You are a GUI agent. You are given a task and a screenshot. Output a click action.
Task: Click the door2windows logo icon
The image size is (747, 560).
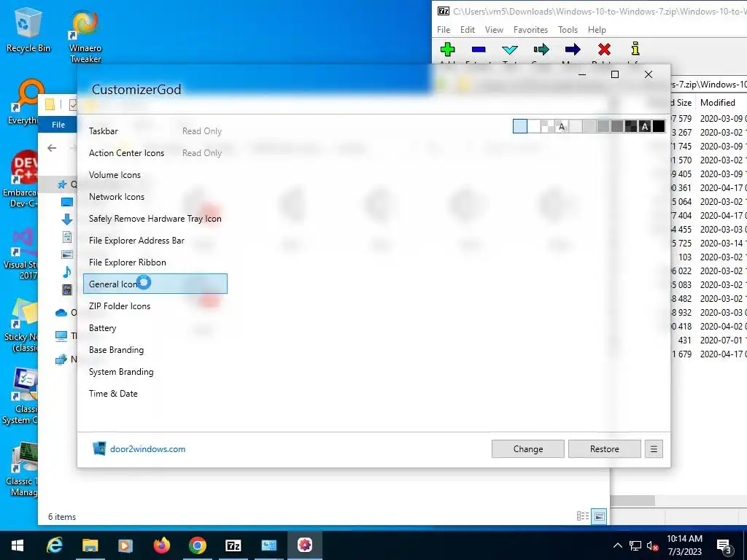pyautogui.click(x=99, y=448)
